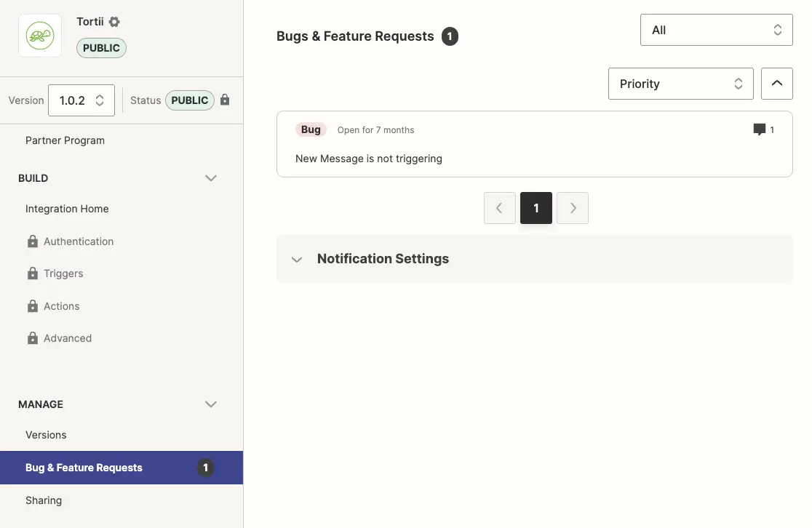
Task: Open the Version 1.0.2 dropdown
Action: click(81, 100)
